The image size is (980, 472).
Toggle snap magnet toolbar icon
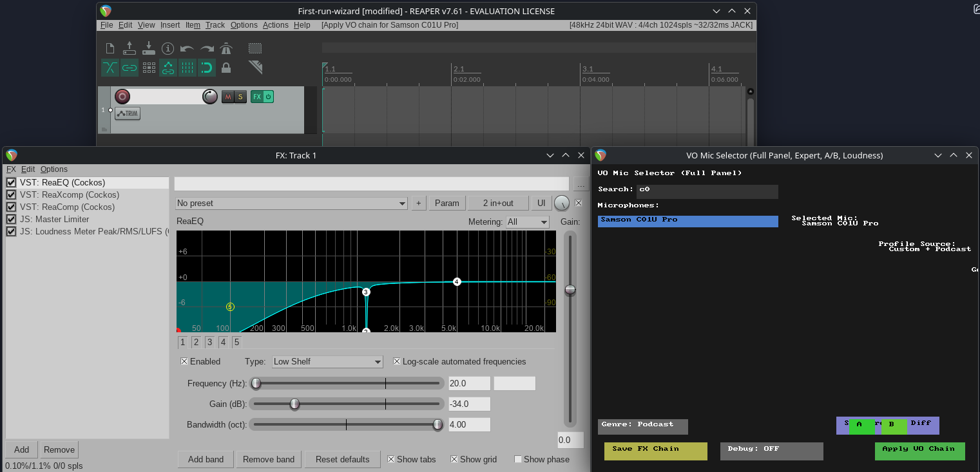[206, 68]
